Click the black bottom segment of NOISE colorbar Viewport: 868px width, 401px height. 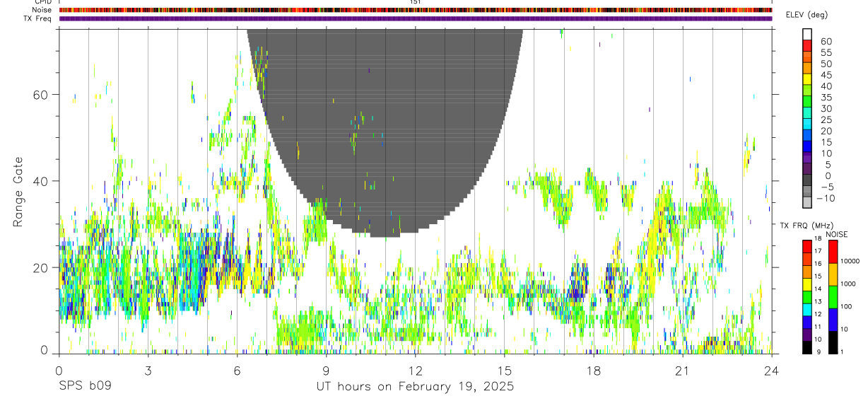click(833, 342)
